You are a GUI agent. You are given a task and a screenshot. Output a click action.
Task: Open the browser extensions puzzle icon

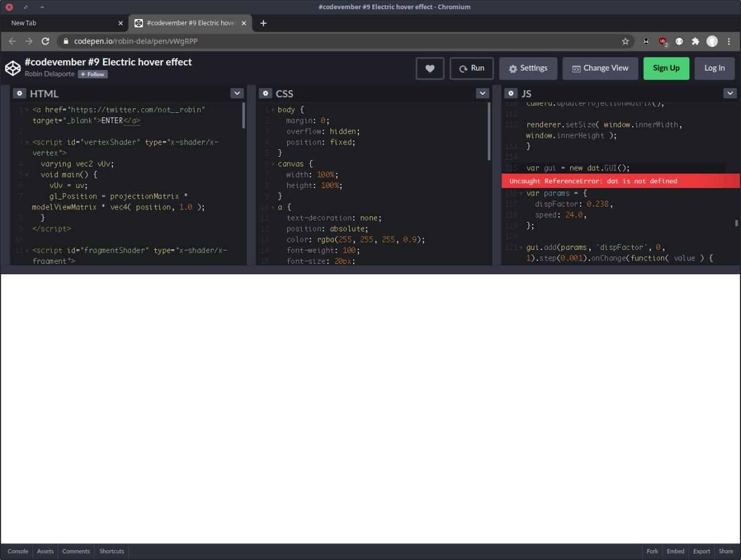tap(695, 41)
